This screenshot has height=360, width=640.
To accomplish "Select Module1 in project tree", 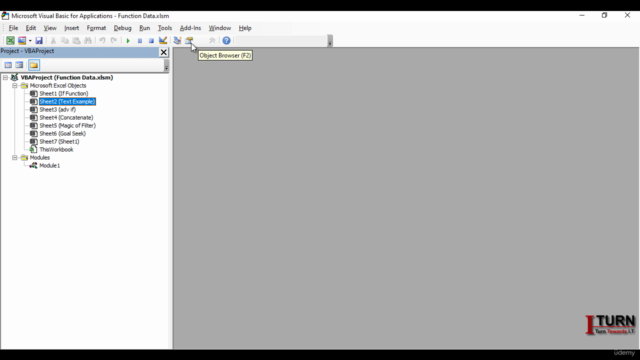I will click(49, 166).
